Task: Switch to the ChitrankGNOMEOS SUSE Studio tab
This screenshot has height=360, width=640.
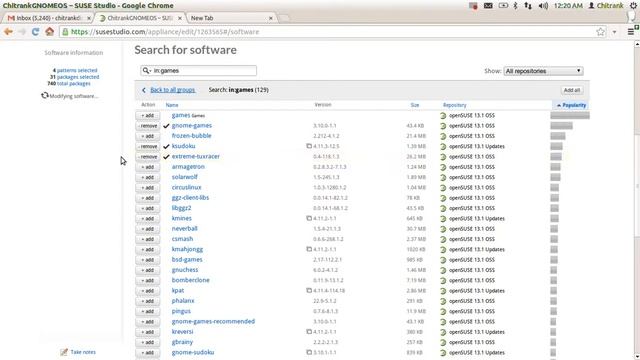Action: pyautogui.click(x=140, y=18)
